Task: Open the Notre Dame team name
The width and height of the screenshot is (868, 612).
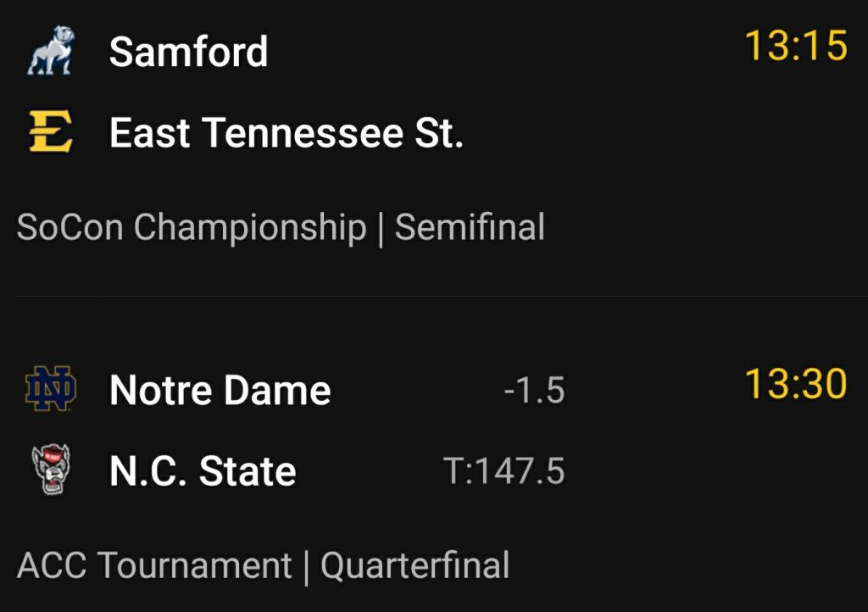Action: 220,390
